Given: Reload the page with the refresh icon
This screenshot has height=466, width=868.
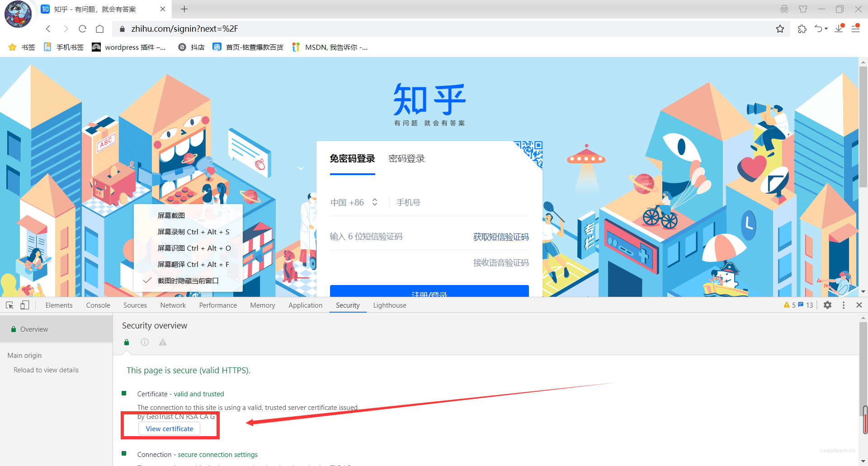Looking at the screenshot, I should [x=82, y=29].
